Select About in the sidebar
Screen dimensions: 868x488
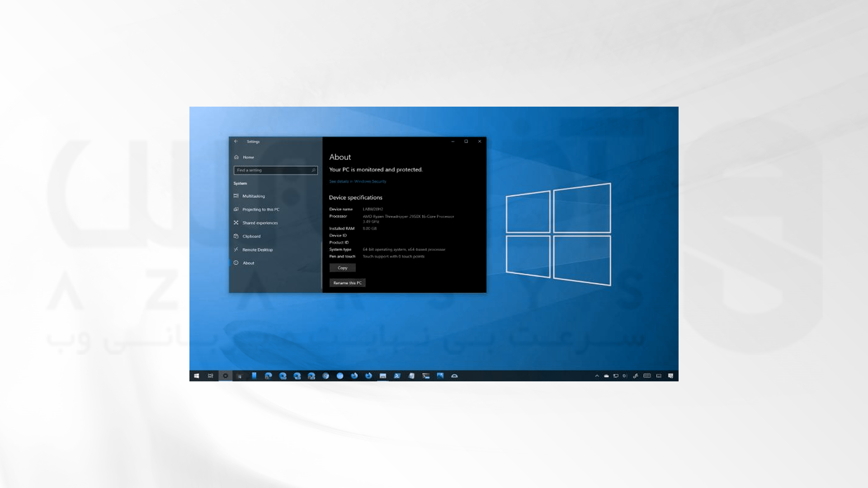[x=244, y=263]
